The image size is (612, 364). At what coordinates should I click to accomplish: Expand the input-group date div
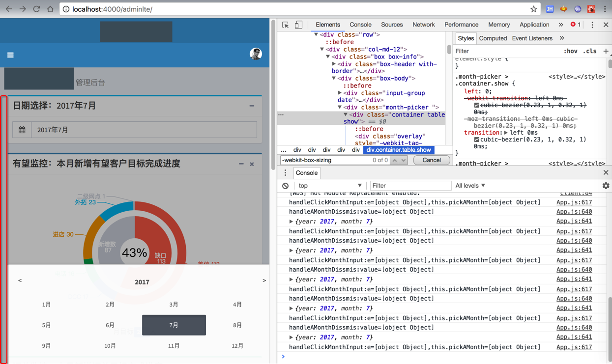tap(340, 93)
